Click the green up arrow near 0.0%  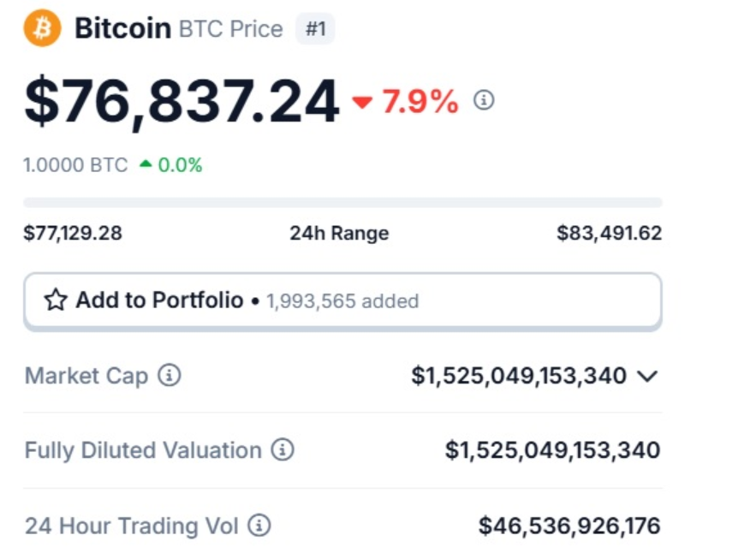(x=146, y=164)
